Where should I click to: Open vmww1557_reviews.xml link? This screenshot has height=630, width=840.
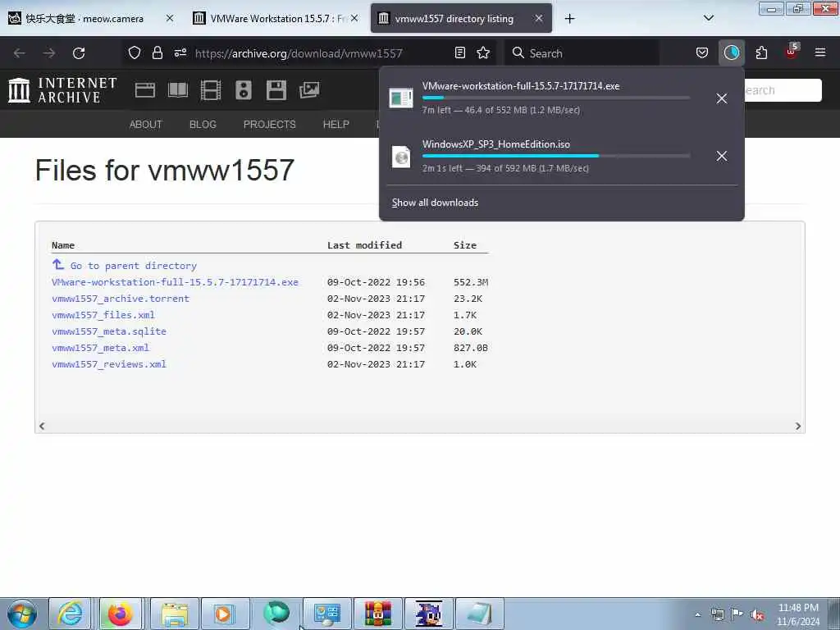coord(109,364)
